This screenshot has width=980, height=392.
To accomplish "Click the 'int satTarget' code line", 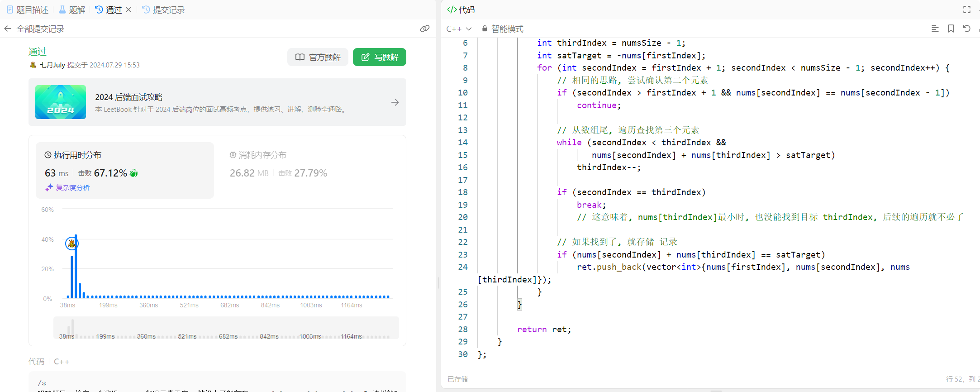I will point(621,56).
